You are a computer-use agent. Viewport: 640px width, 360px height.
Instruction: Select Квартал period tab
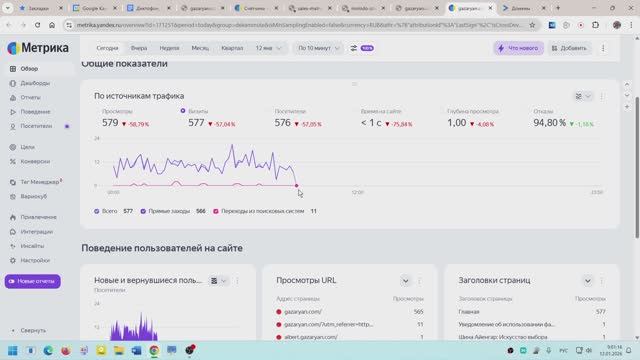coord(232,48)
